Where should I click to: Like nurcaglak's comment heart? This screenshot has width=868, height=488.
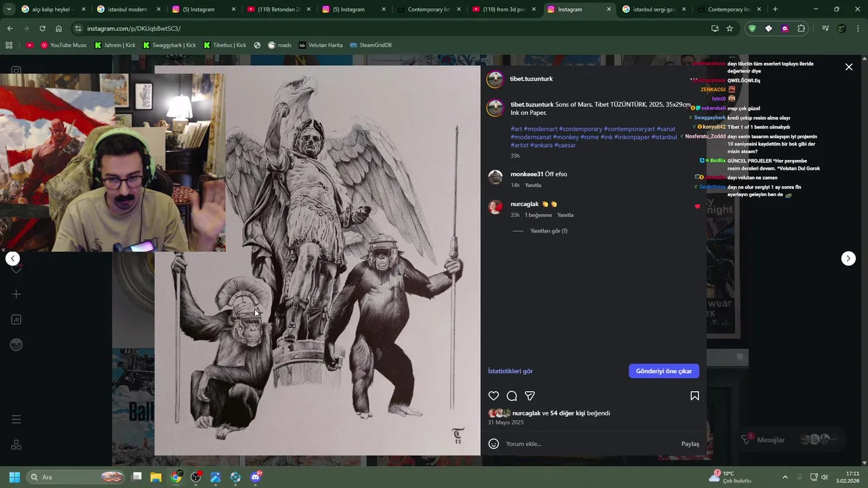pos(697,207)
